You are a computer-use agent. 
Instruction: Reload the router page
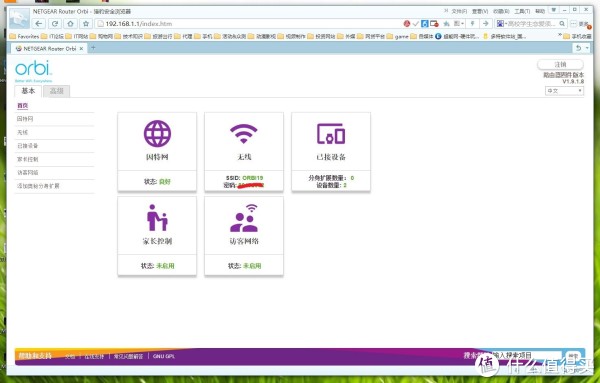55,24
